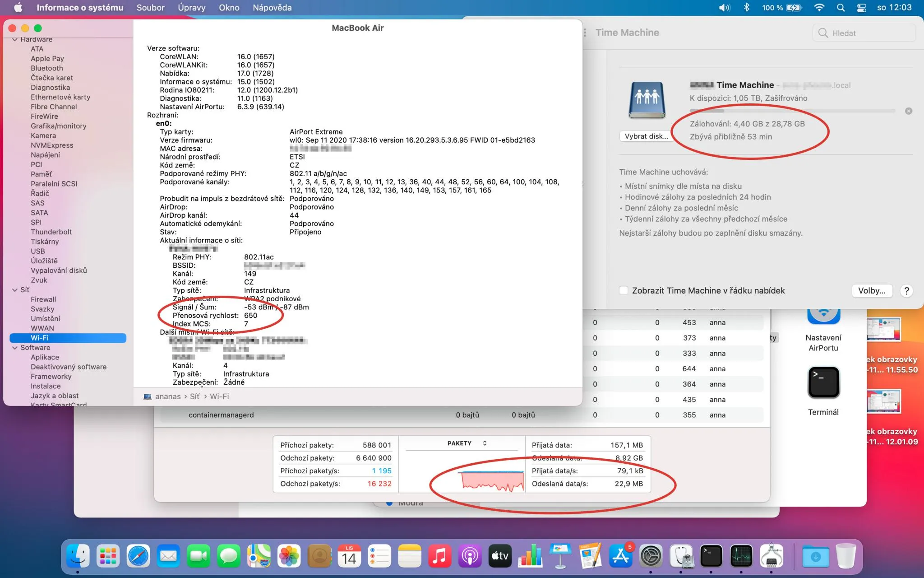The width and height of the screenshot is (924, 578).
Task: Open the Downloads folder in the Dock
Action: [x=816, y=555]
